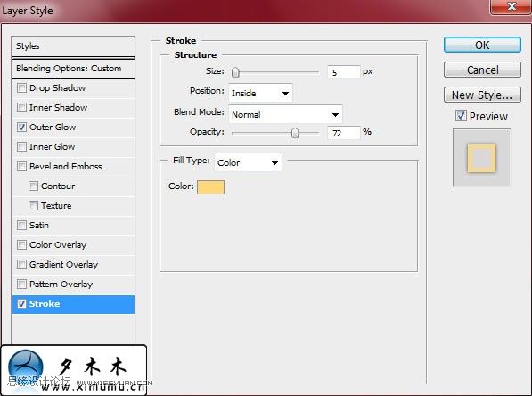Click the Size value field
532x396 pixels.
tap(343, 72)
